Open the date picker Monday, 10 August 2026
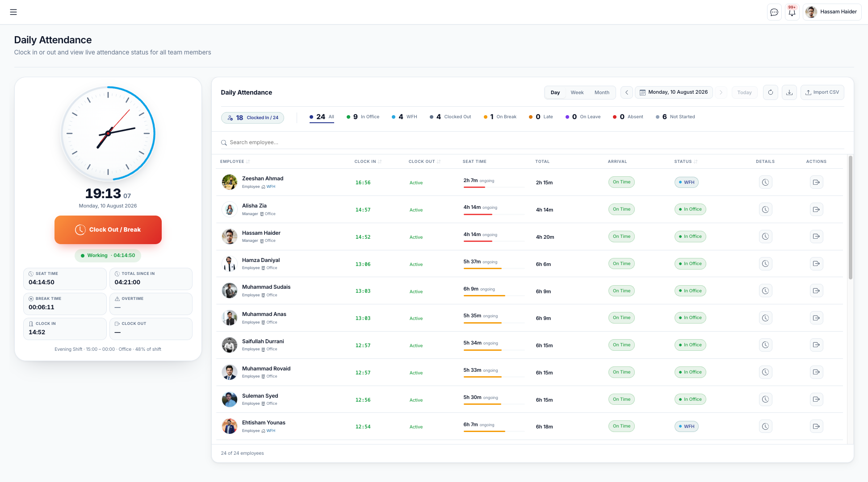Image resolution: width=868 pixels, height=482 pixels. coord(674,92)
